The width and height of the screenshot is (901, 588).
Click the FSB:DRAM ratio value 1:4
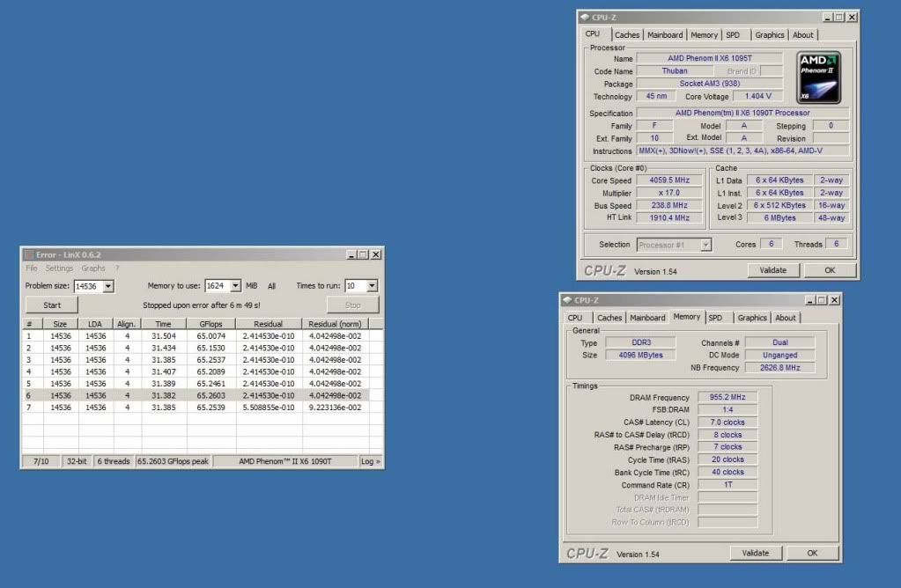point(727,409)
